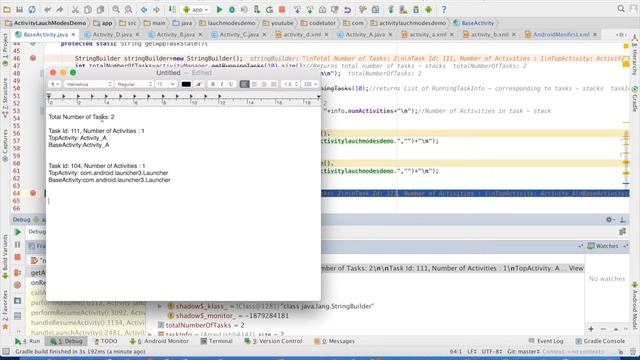The height and width of the screenshot is (360, 640).
Task: Toggle Bold in TextEdit
Action: click(x=212, y=84)
